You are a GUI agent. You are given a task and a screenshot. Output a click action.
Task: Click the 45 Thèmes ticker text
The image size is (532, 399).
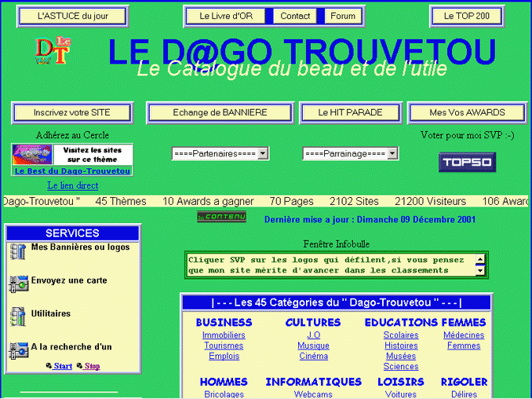[121, 201]
